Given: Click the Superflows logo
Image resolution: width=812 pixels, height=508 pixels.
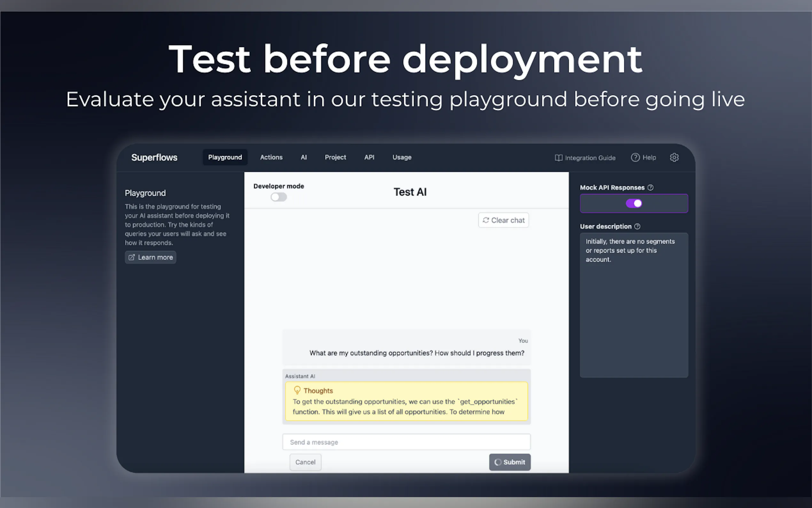Looking at the screenshot, I should coord(154,157).
